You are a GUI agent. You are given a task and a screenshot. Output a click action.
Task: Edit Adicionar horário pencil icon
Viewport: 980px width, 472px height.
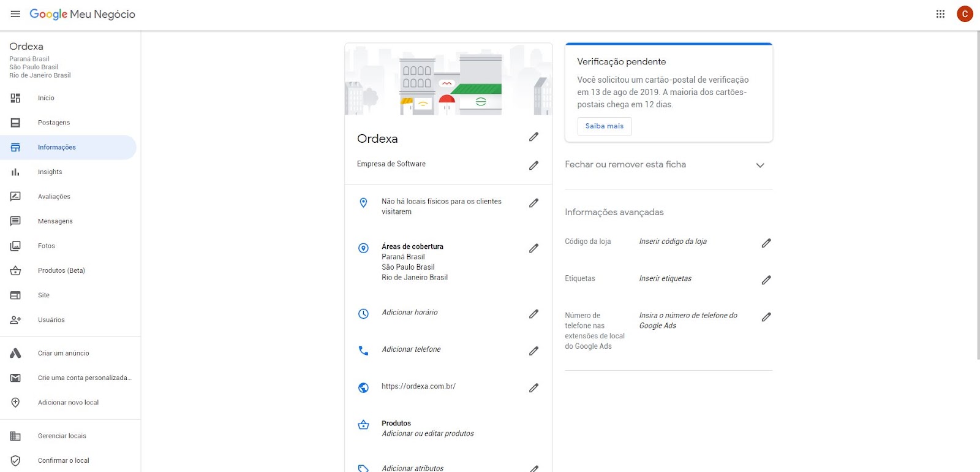[533, 314]
